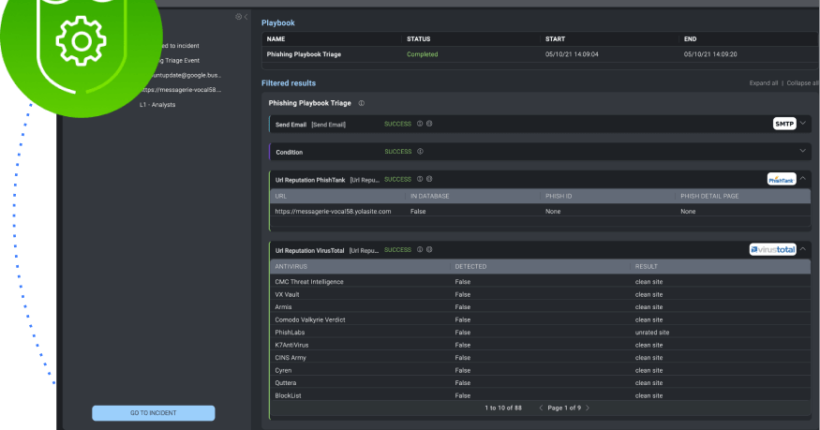Image resolution: width=820 pixels, height=430 pixels.
Task: Click second round icon in Url Reputation VirusTotal row
Action: pyautogui.click(x=429, y=250)
